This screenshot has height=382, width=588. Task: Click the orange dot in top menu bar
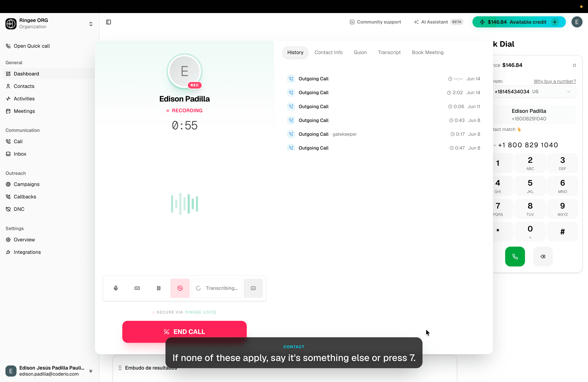pyautogui.click(x=581, y=7)
